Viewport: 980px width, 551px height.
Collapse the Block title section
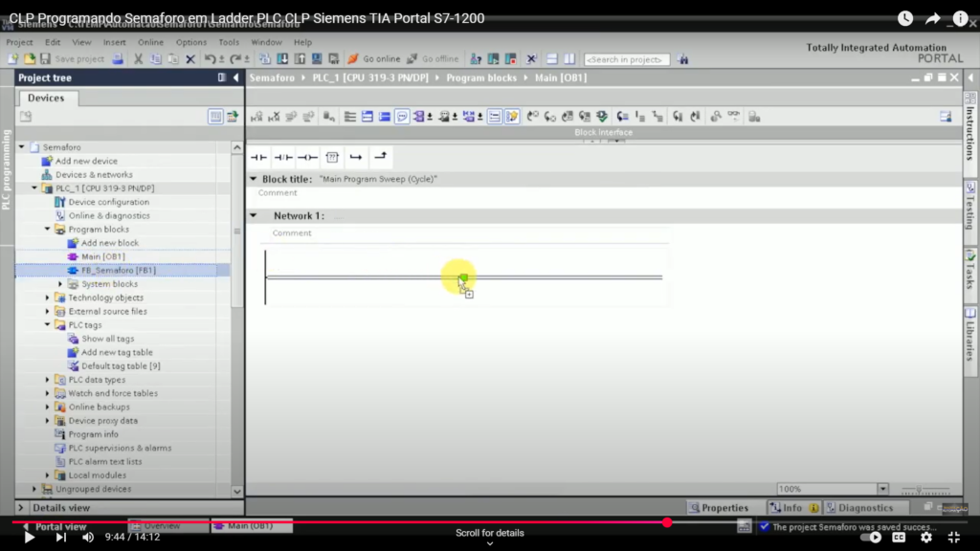(x=254, y=179)
